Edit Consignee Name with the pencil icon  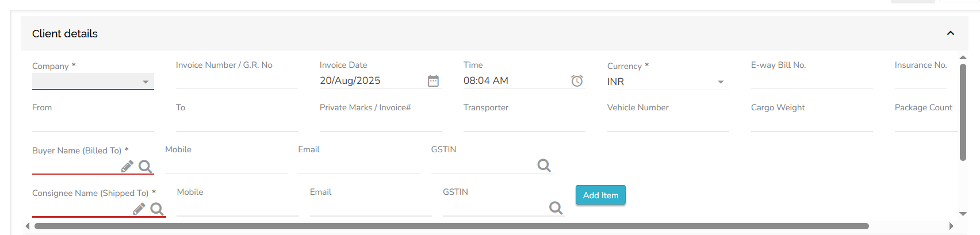point(139,209)
